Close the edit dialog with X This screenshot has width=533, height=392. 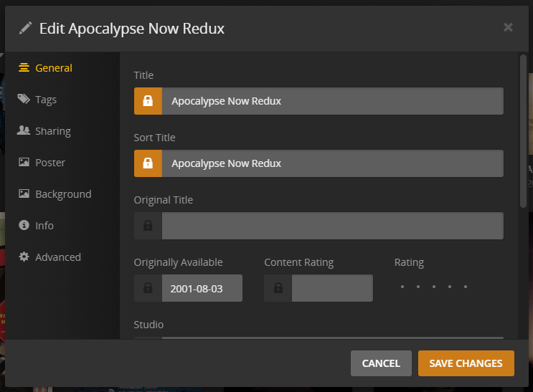point(508,27)
